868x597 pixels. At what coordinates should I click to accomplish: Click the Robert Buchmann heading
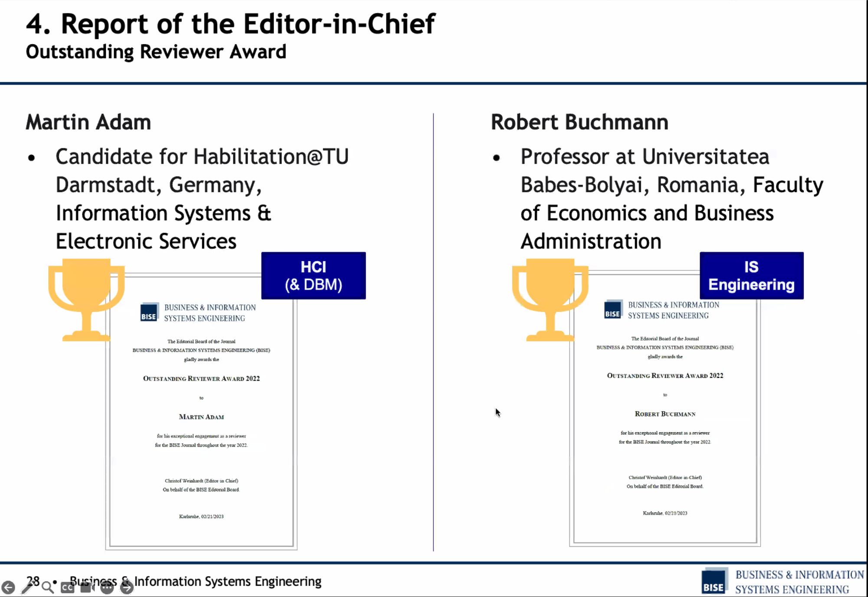click(x=580, y=122)
